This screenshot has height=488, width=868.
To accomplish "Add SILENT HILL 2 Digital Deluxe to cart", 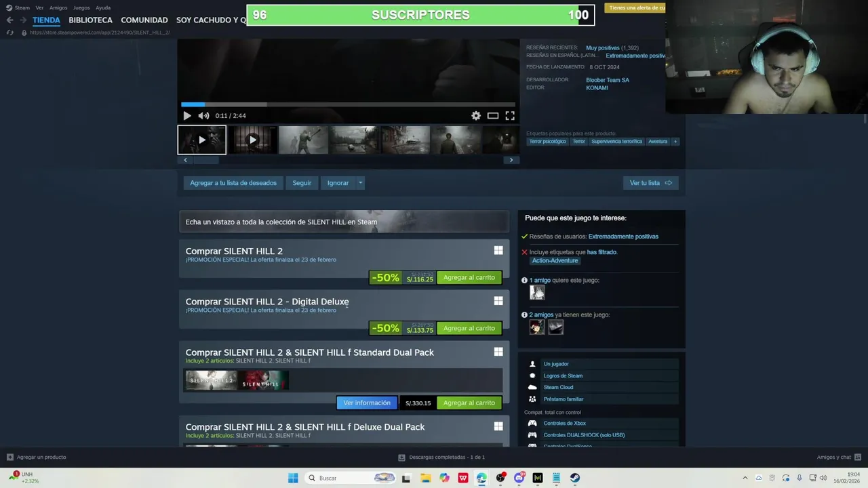I will 469,328.
